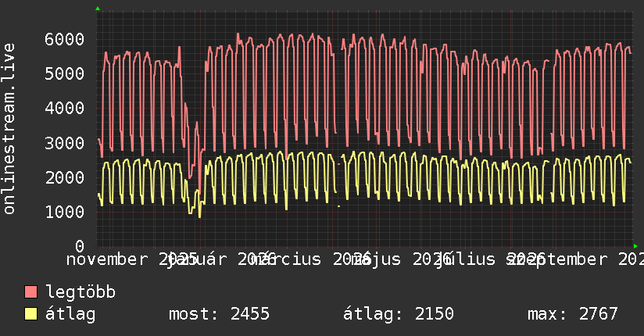Click the átlag: 2150 statistic

coord(399,314)
